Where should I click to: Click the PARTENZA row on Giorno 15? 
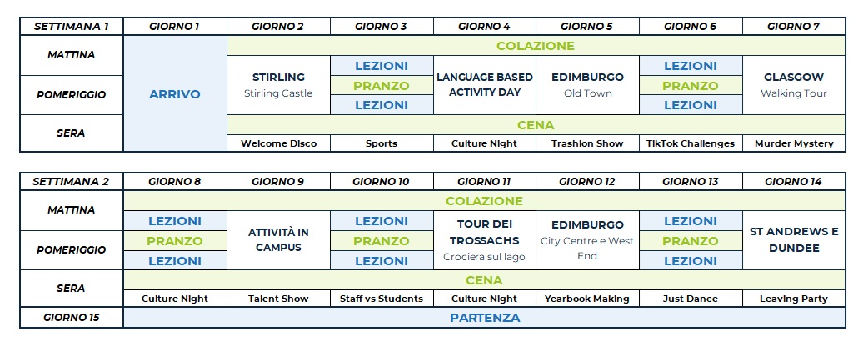[x=484, y=318]
